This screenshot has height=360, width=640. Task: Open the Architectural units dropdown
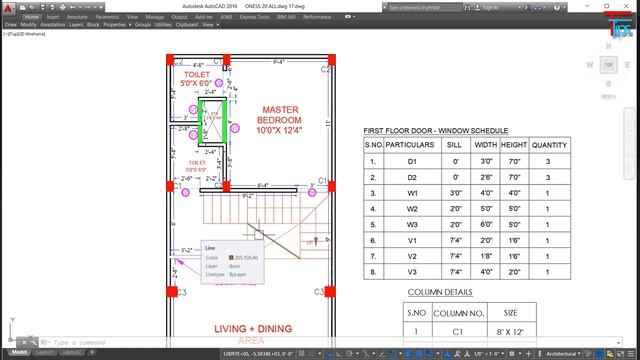pyautogui.click(x=563, y=353)
